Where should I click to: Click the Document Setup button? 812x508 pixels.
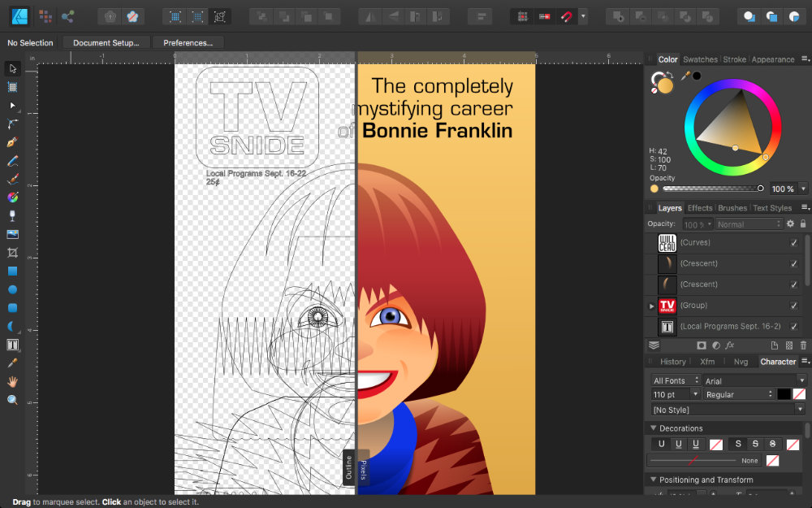[106, 42]
